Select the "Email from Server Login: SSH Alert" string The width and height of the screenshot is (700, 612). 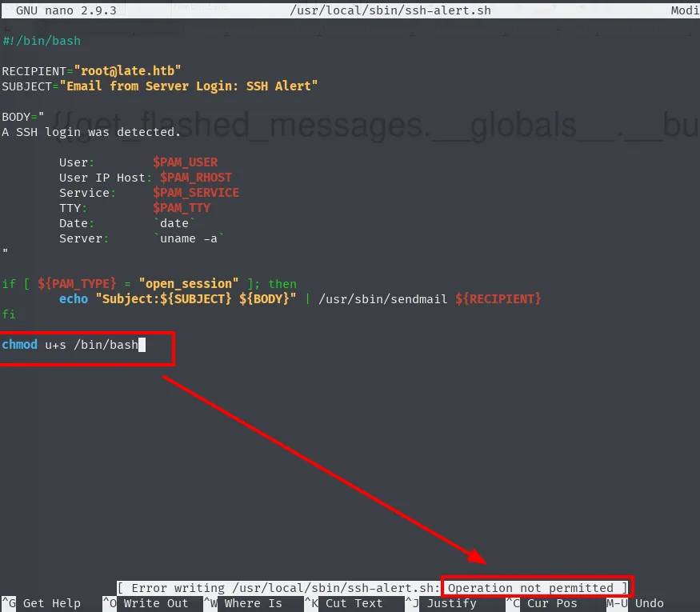188,86
